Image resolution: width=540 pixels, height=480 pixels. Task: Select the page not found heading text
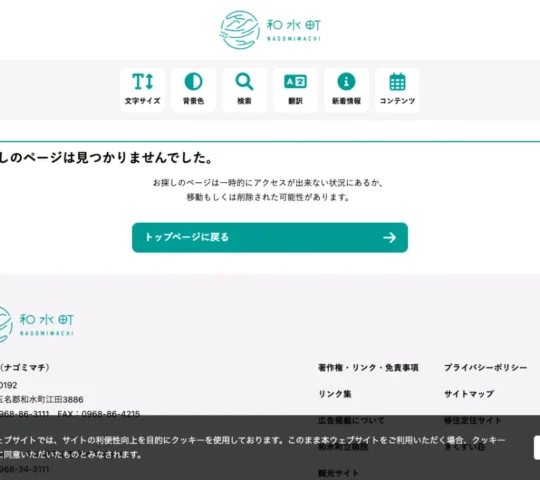click(106, 158)
